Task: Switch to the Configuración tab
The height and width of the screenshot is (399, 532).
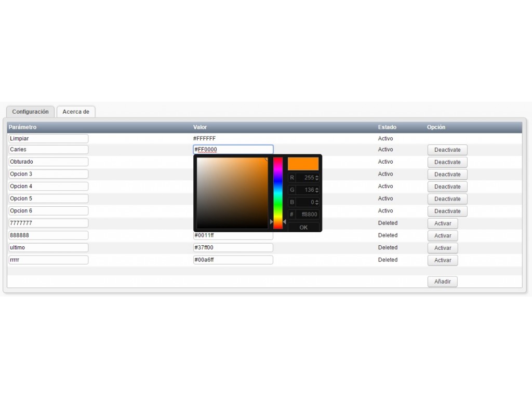Action: (x=30, y=112)
